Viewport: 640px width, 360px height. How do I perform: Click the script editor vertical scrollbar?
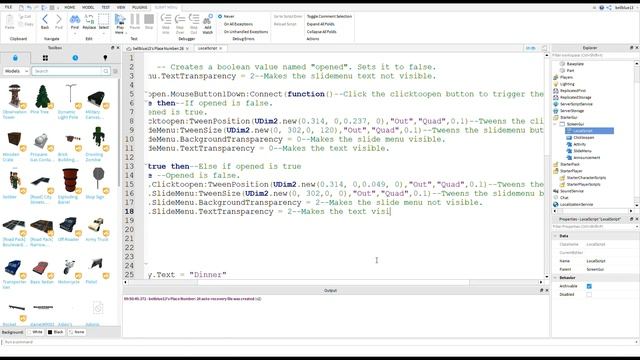(547, 165)
